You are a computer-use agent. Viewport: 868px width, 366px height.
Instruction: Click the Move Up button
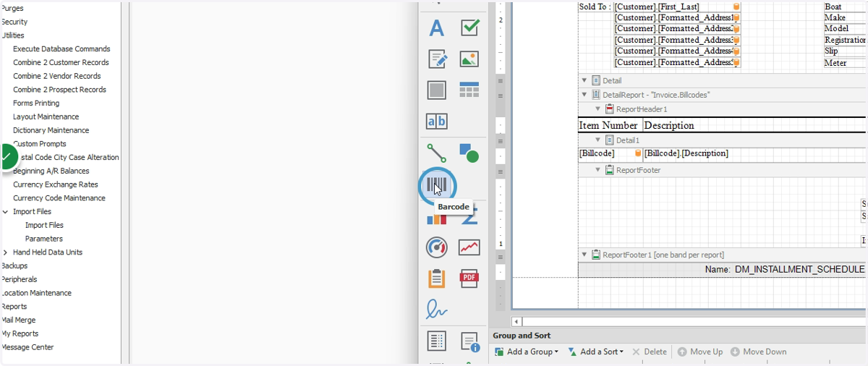point(700,352)
